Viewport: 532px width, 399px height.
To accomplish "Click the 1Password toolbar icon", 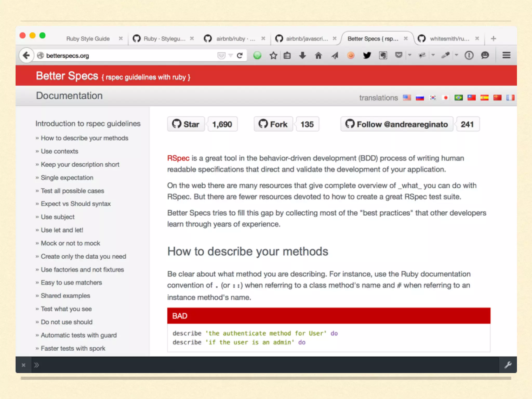I will tap(469, 55).
